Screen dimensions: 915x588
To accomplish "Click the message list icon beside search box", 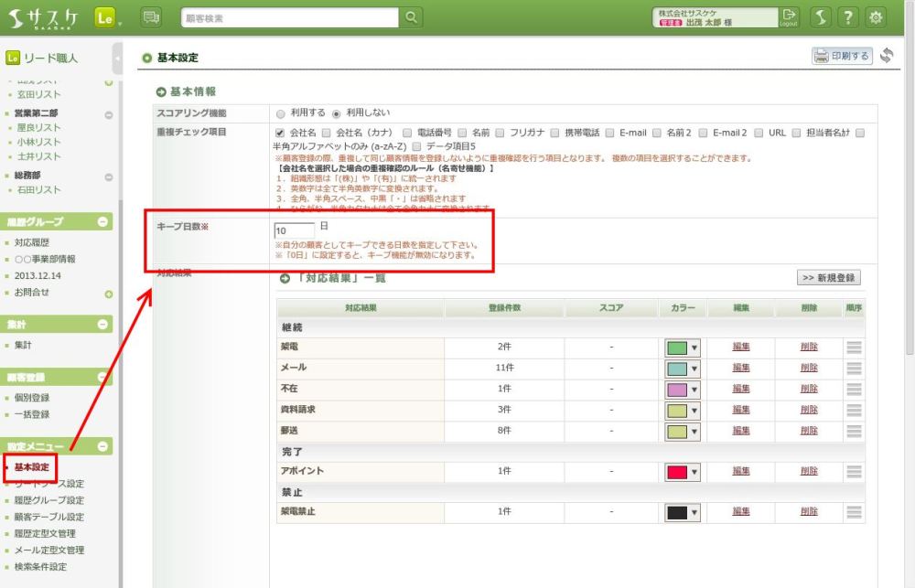I will (x=152, y=17).
